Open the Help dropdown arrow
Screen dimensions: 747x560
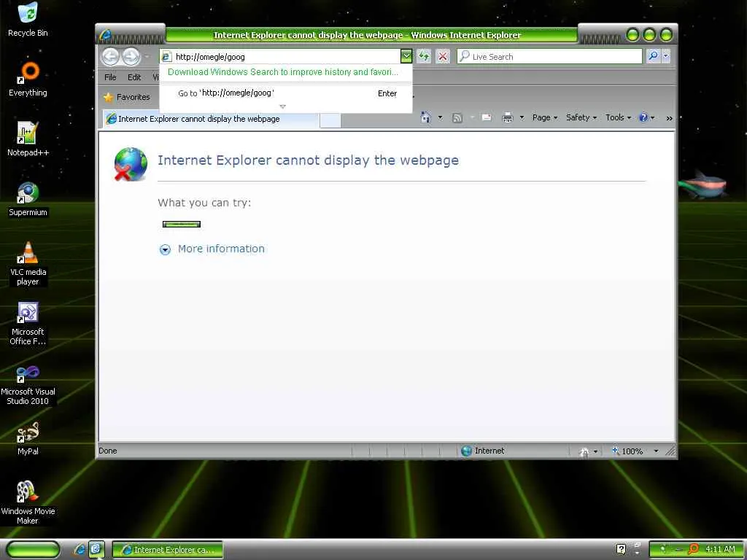pos(653,117)
